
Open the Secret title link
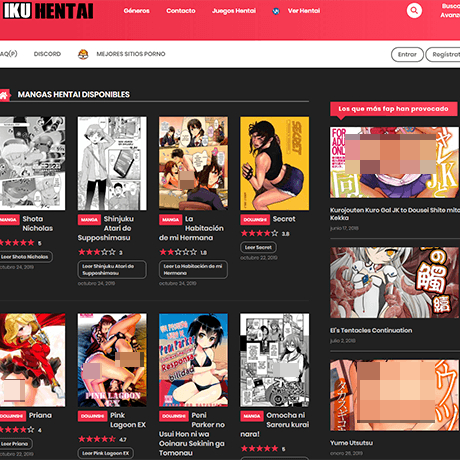pos(284,219)
